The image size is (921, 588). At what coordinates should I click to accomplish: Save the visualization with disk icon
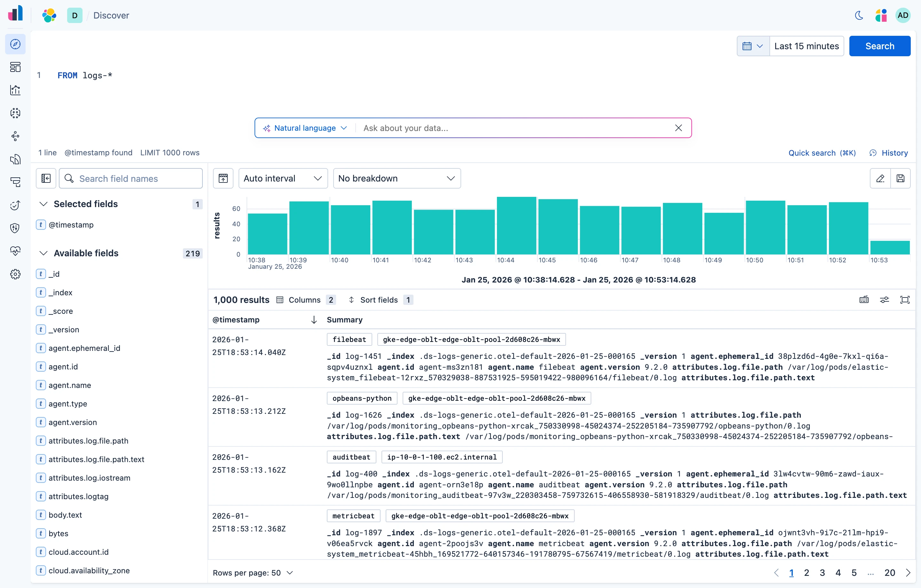pos(900,179)
